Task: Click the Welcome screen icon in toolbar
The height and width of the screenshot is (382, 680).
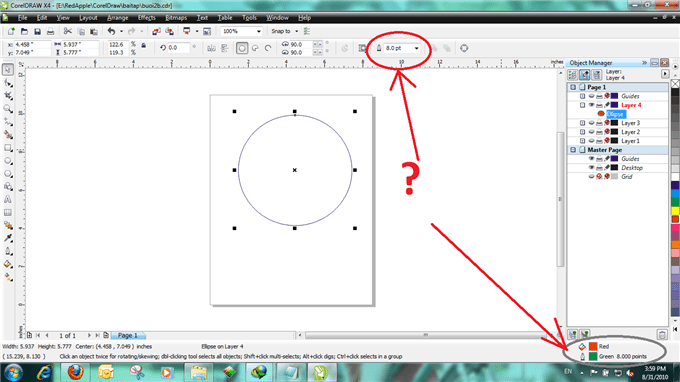Action: click(x=207, y=31)
